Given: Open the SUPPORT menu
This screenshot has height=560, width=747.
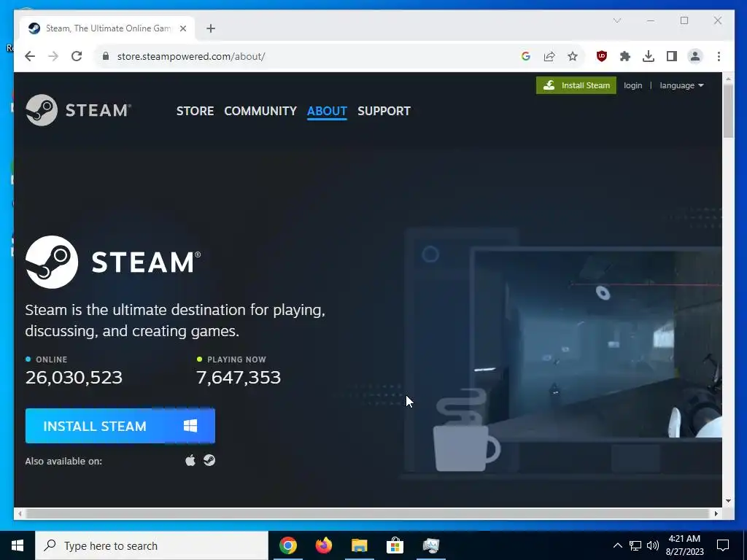Looking at the screenshot, I should coord(384,111).
